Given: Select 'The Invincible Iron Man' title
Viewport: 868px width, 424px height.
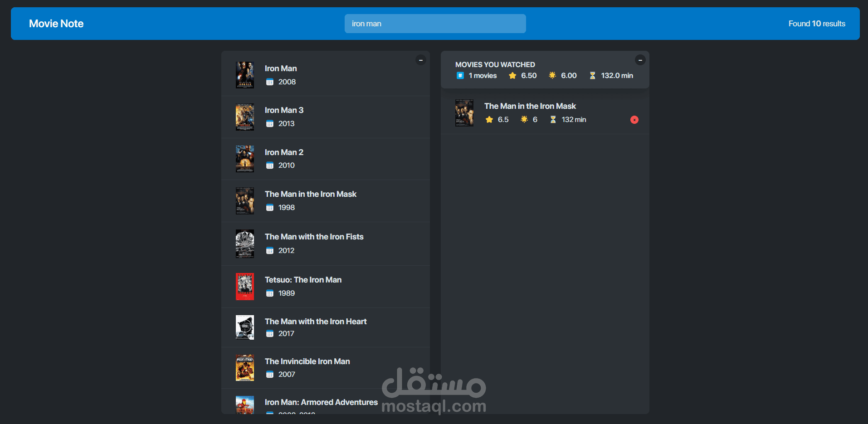Looking at the screenshot, I should pos(307,361).
